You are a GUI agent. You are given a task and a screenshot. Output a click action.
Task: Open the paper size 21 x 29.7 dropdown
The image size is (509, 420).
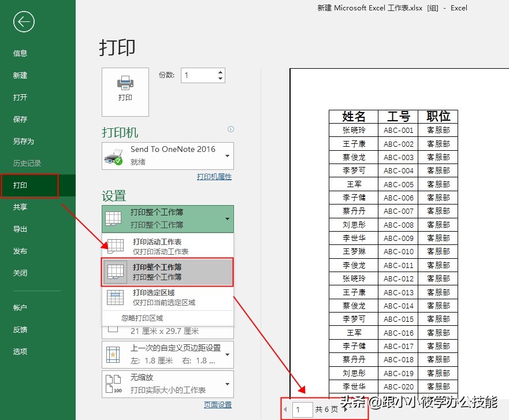tap(168, 332)
